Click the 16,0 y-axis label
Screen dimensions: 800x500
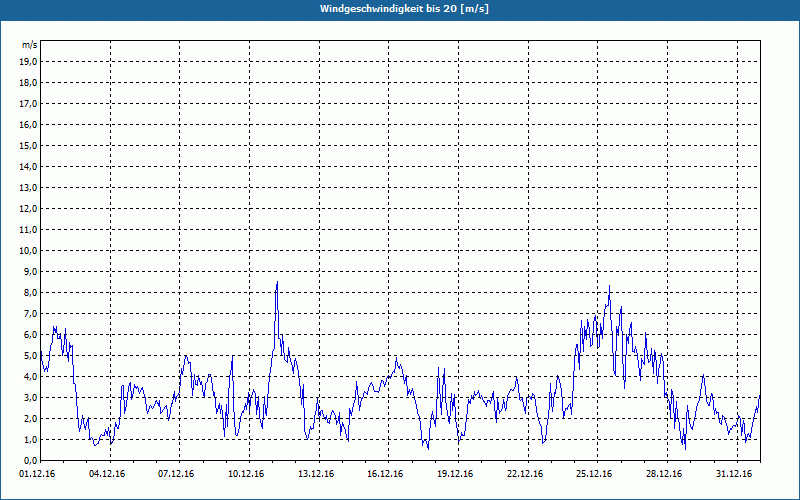click(28, 124)
